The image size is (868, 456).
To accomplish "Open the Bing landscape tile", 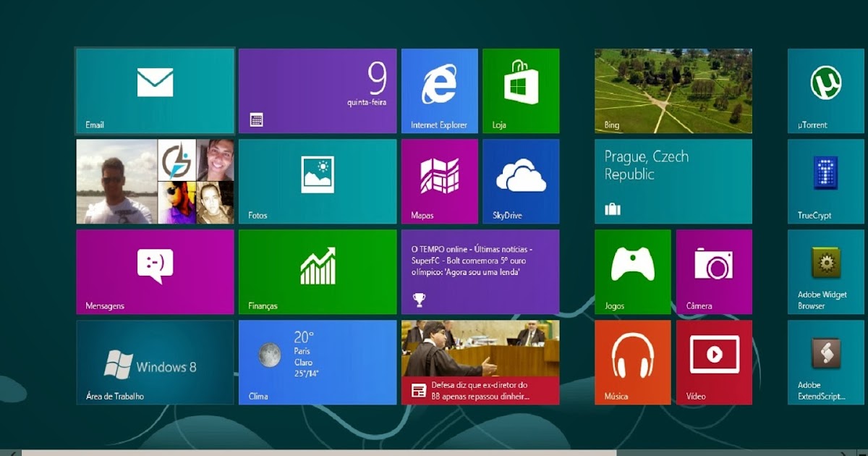I will [673, 91].
